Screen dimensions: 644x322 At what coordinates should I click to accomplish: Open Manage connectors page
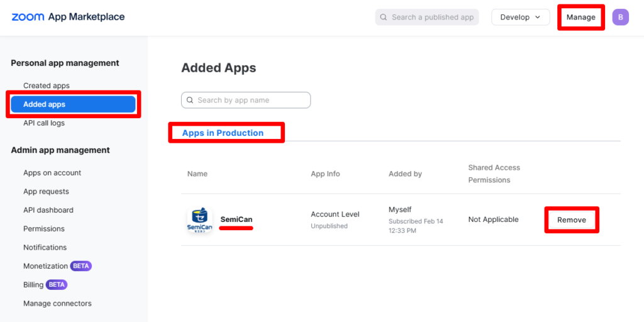pos(57,303)
